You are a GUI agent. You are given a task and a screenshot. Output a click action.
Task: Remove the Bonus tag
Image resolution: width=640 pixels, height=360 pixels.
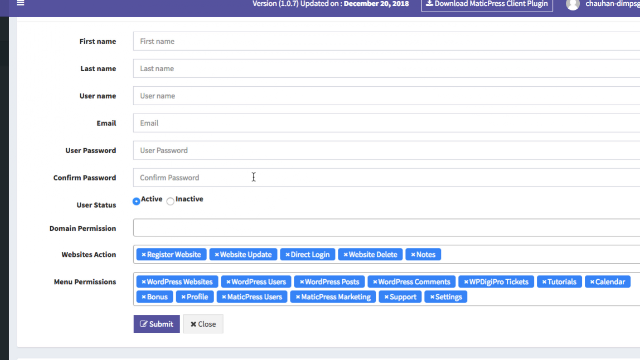coord(144,297)
